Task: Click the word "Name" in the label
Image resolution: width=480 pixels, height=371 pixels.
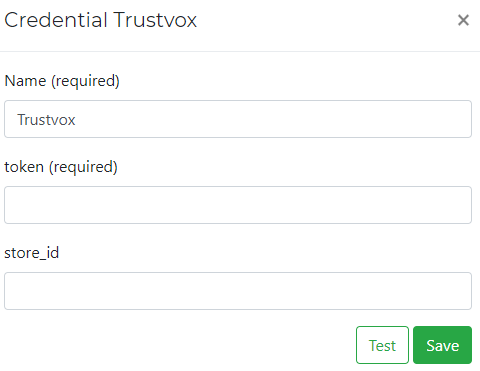Action: 25,81
